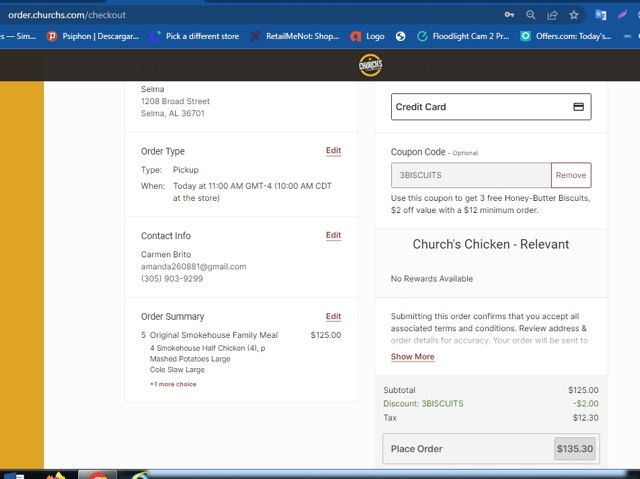
Task: Open the Google Translate extension icon
Action: 600,15
